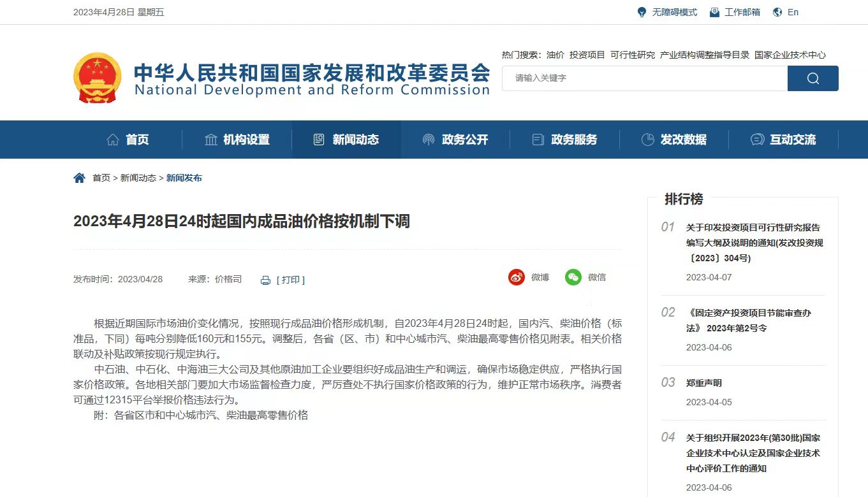Go to 新闻动态 in breadcrumb
868x497 pixels.
(138, 178)
